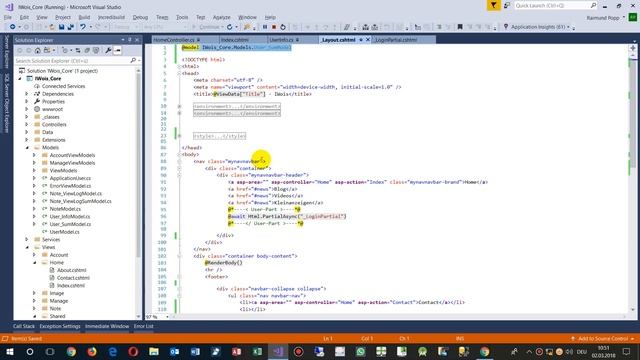The width and height of the screenshot is (640, 360).
Task: Open WhatsApp from the taskbar
Action: click(360, 351)
